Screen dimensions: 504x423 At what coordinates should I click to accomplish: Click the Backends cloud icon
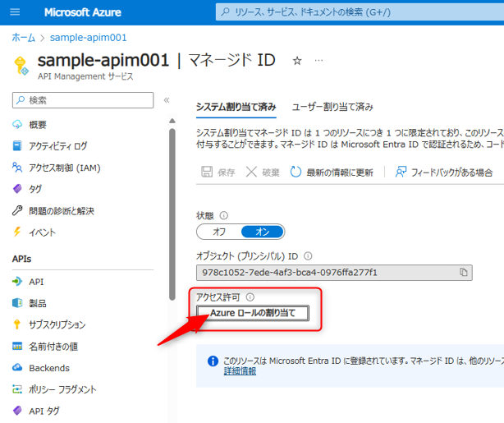pyautogui.click(x=17, y=367)
